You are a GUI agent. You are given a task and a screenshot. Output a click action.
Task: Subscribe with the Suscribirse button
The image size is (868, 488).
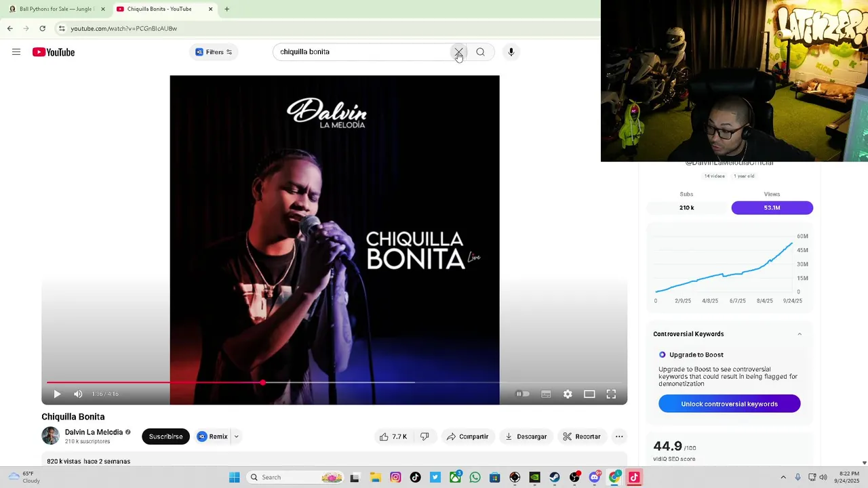(x=166, y=436)
